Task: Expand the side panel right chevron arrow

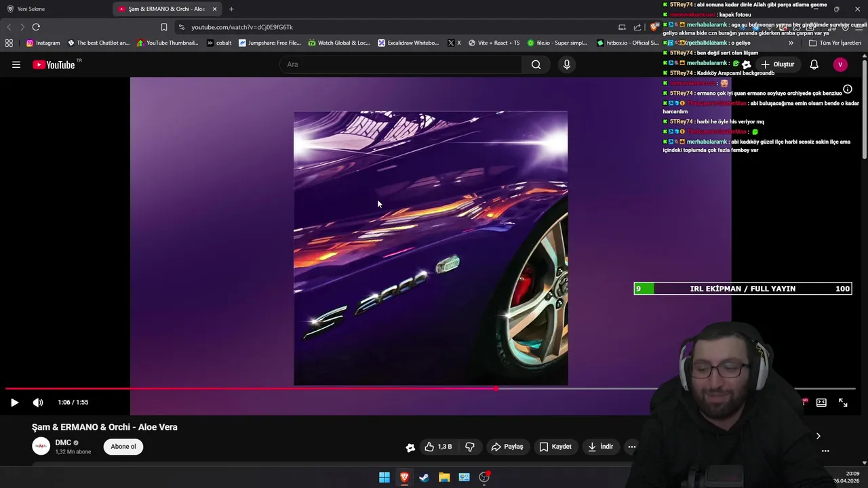Action: coord(818,436)
